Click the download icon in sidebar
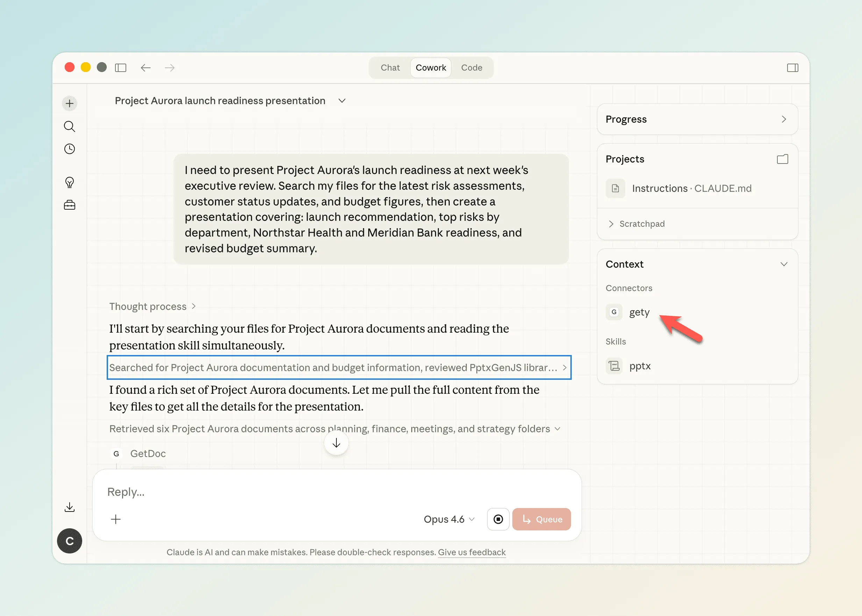862x616 pixels. tap(70, 507)
